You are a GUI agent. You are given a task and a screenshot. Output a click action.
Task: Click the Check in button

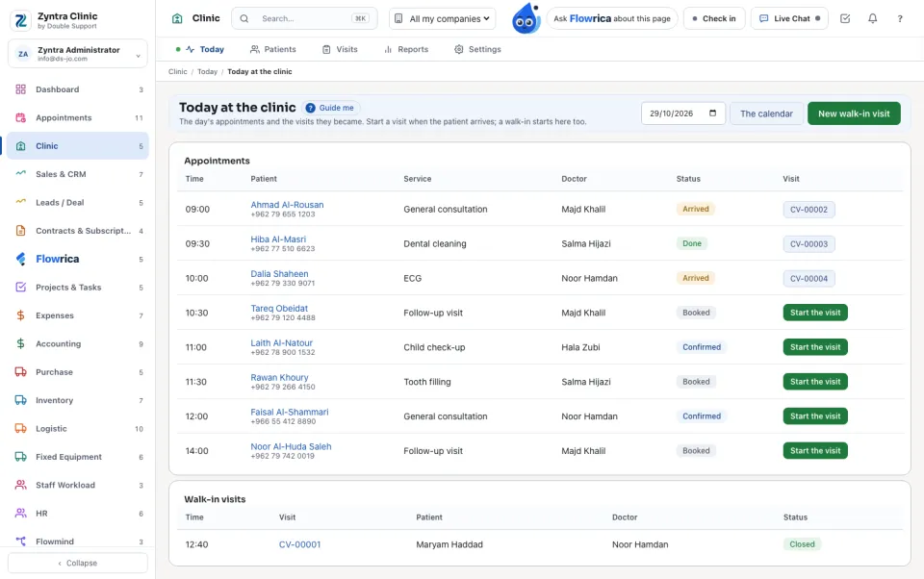click(x=714, y=19)
